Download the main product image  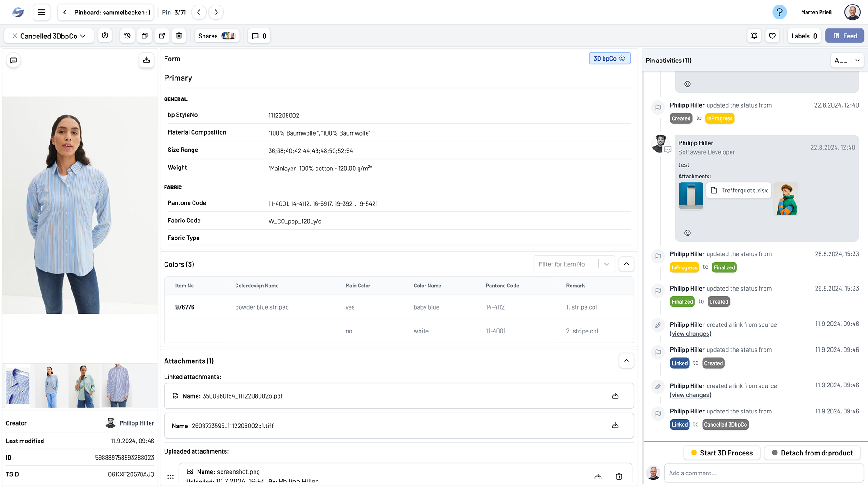point(146,60)
